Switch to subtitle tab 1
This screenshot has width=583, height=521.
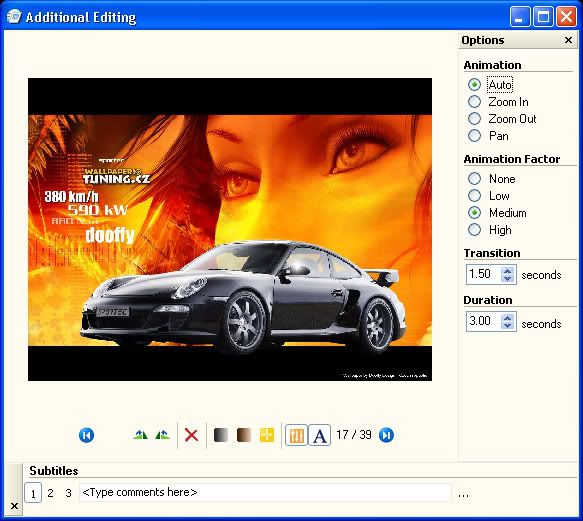click(x=33, y=493)
